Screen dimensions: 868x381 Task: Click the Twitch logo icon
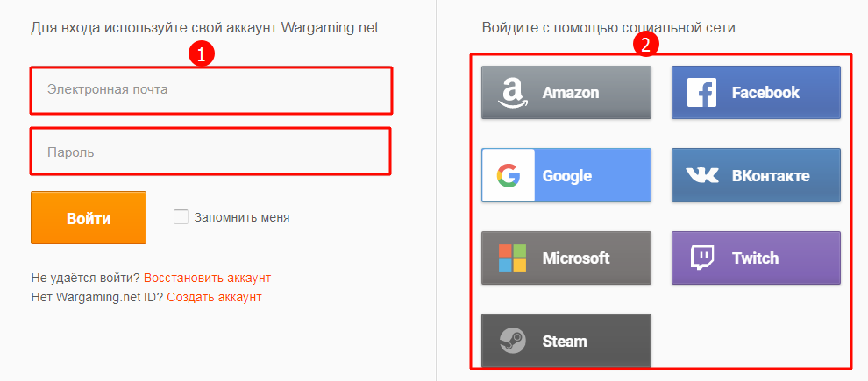coord(701,258)
